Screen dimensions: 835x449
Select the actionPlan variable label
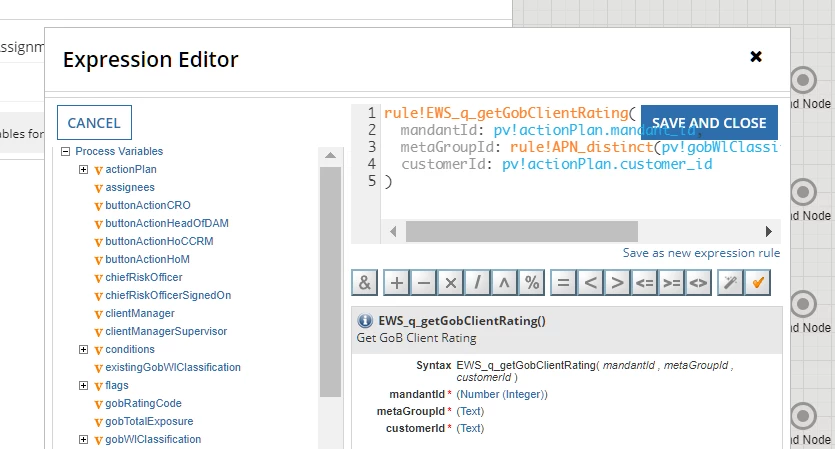pos(130,169)
